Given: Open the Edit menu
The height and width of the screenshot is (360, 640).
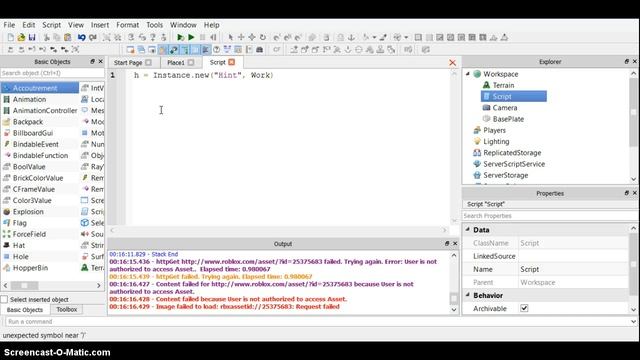Looking at the screenshot, I should pyautogui.click(x=29, y=25).
